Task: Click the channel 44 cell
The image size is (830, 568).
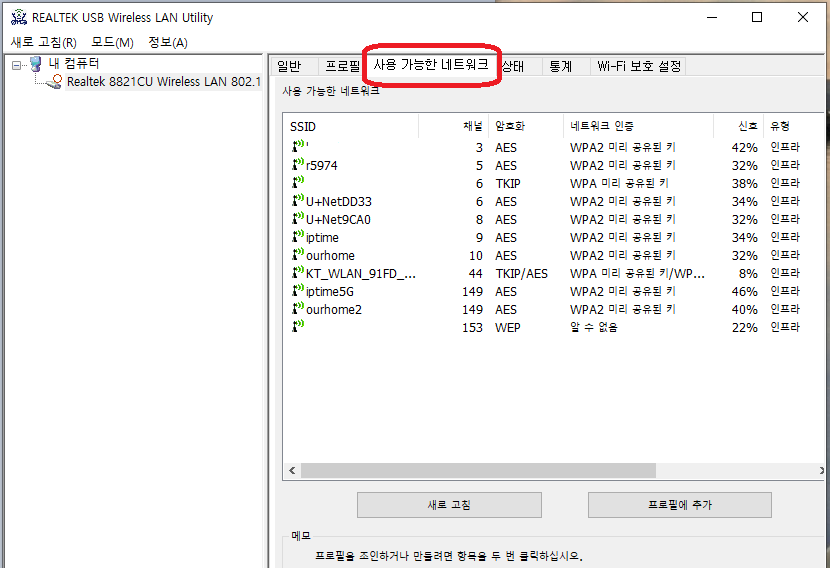Action: (475, 274)
